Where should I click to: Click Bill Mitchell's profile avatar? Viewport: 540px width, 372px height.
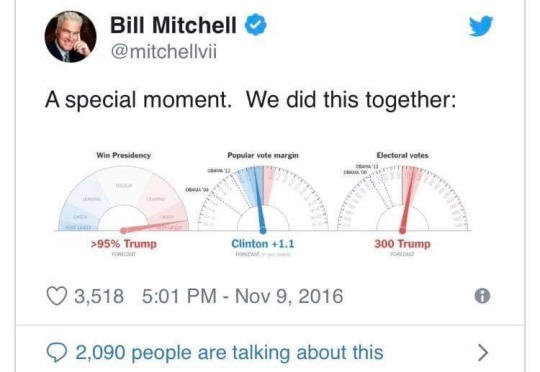coord(71,37)
